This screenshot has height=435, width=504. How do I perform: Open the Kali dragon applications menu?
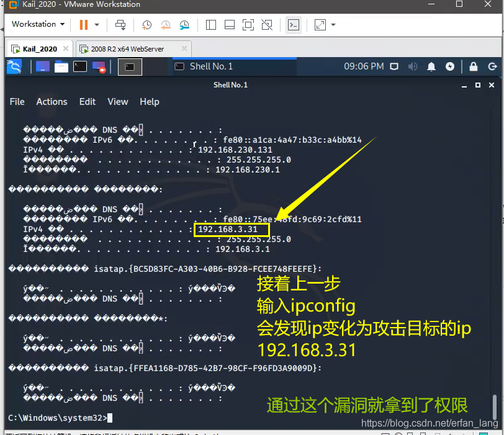14,67
